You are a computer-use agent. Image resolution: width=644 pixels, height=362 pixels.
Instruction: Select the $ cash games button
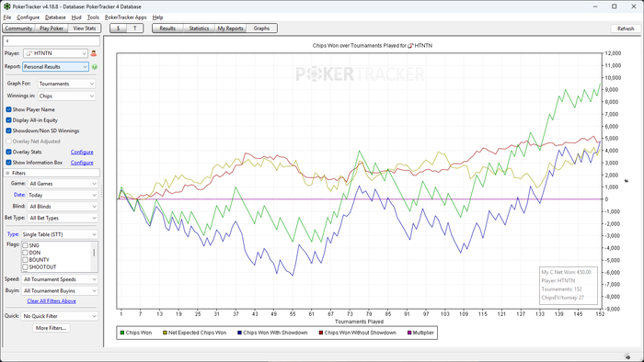tap(119, 28)
